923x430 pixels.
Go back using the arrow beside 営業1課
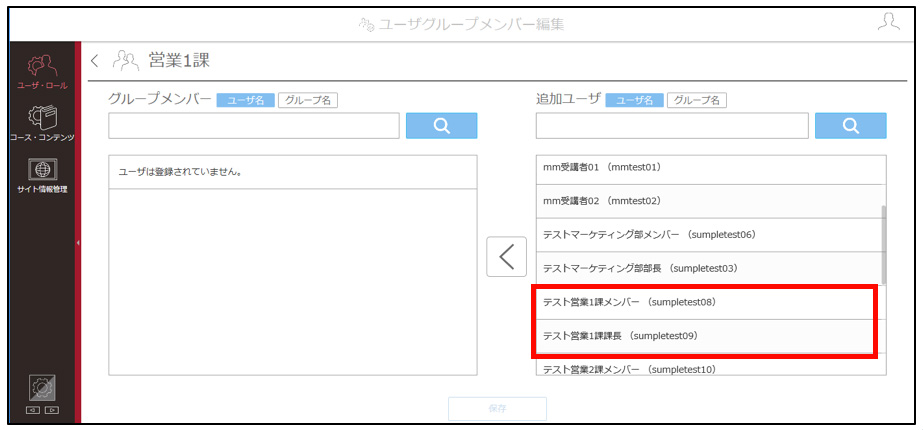tap(95, 60)
